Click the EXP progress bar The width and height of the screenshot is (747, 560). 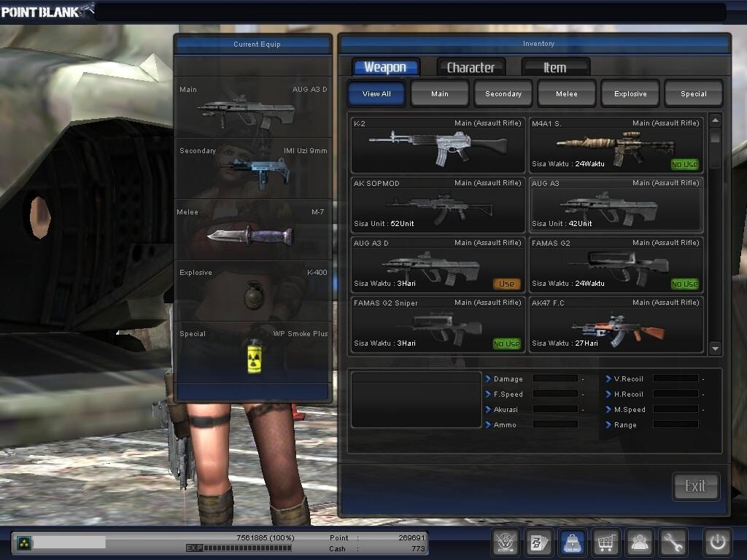(x=248, y=548)
